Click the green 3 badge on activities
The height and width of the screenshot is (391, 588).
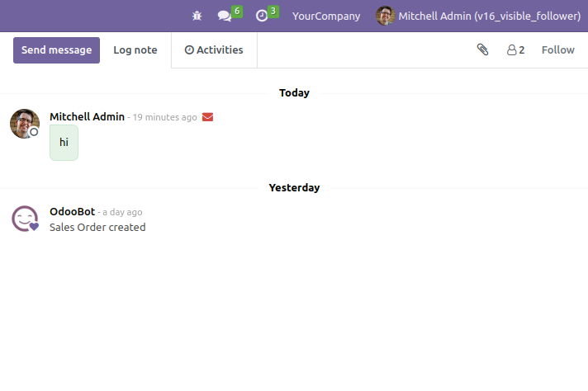(273, 12)
